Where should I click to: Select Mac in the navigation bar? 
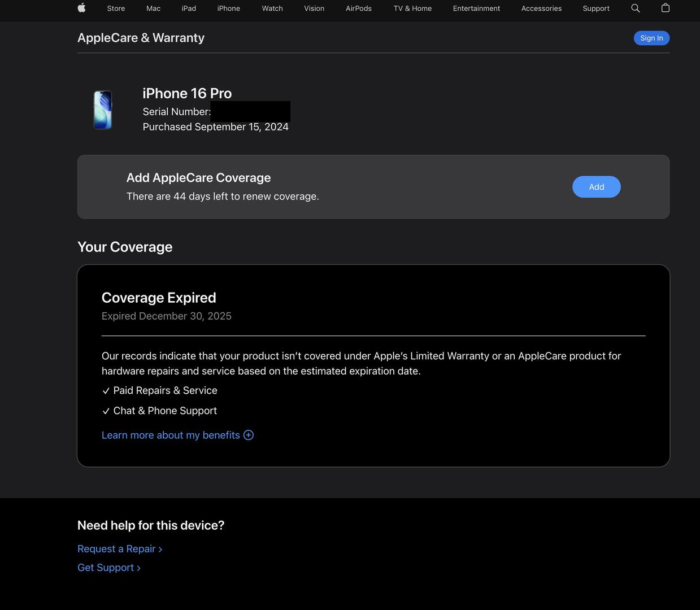coord(153,8)
